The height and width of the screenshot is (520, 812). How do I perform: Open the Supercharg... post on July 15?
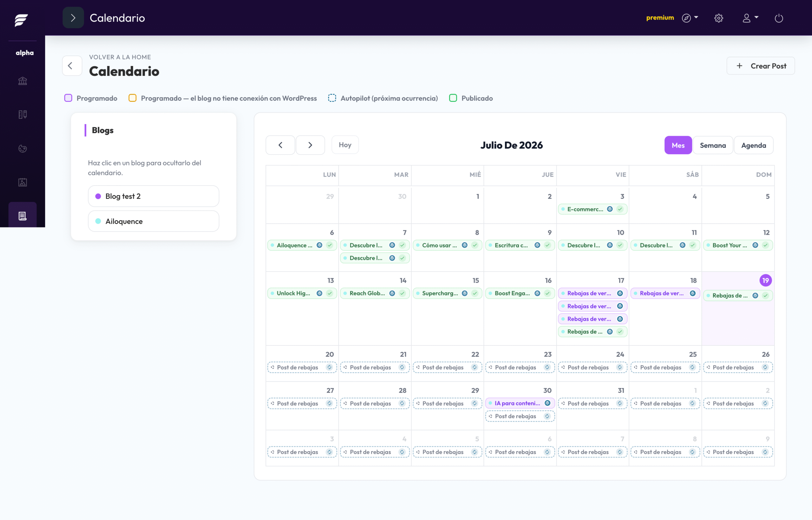pos(447,293)
